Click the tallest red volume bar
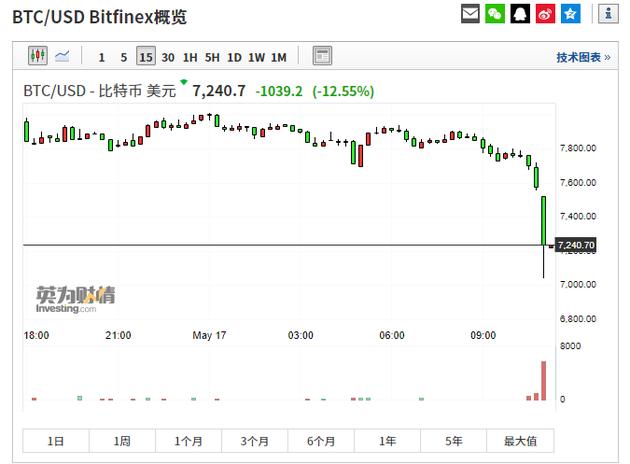Image resolution: width=630 pixels, height=464 pixels. pyautogui.click(x=544, y=380)
